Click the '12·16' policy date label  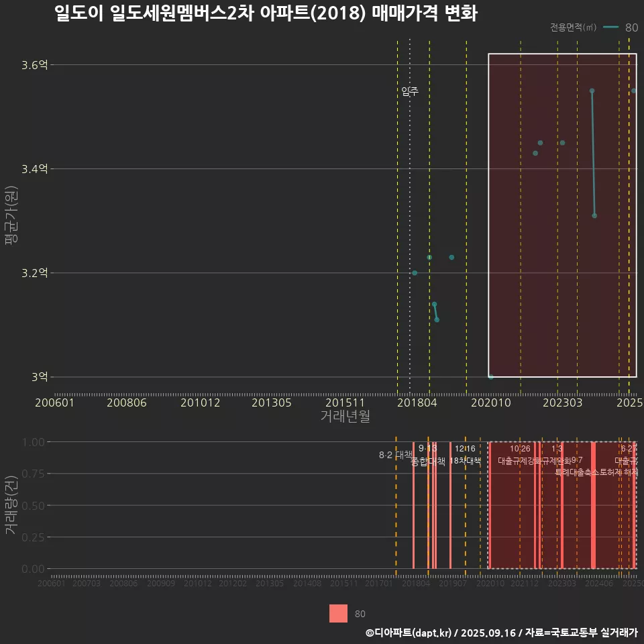(465, 449)
